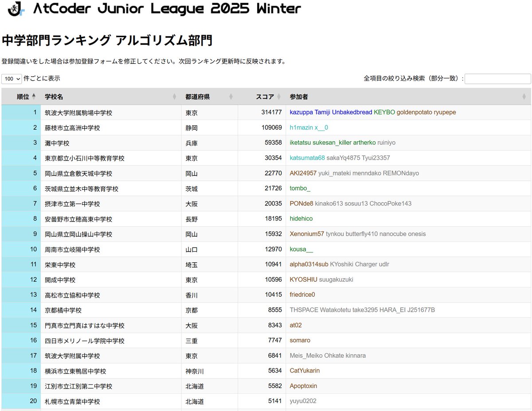Select score value 5141
Viewport: 532px width, 411px height.
click(x=275, y=401)
